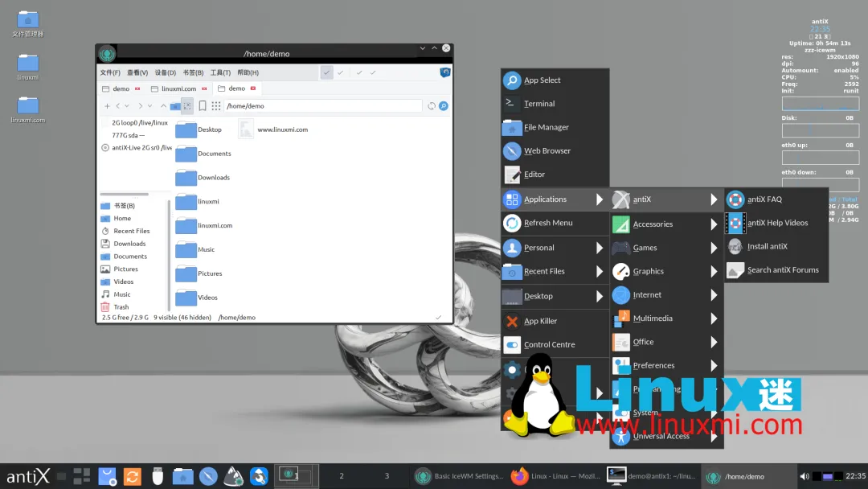Switch to the linuxmi.com tab

tap(178, 88)
